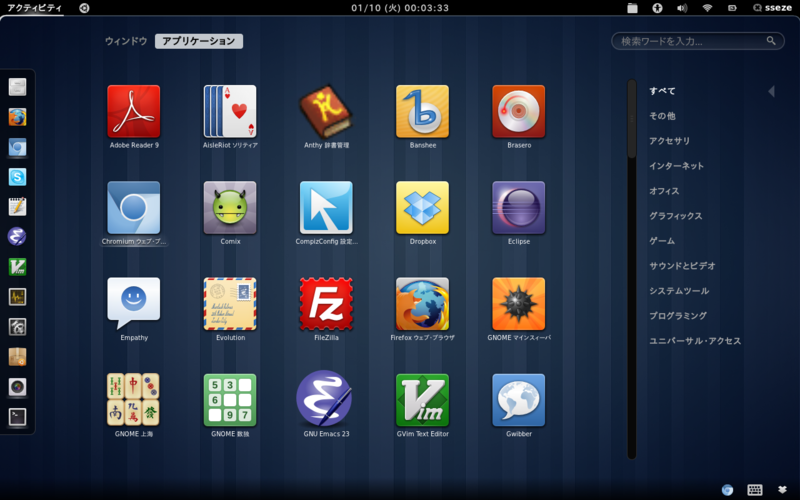
Task: Show all apps with すべて category
Action: pos(662,91)
